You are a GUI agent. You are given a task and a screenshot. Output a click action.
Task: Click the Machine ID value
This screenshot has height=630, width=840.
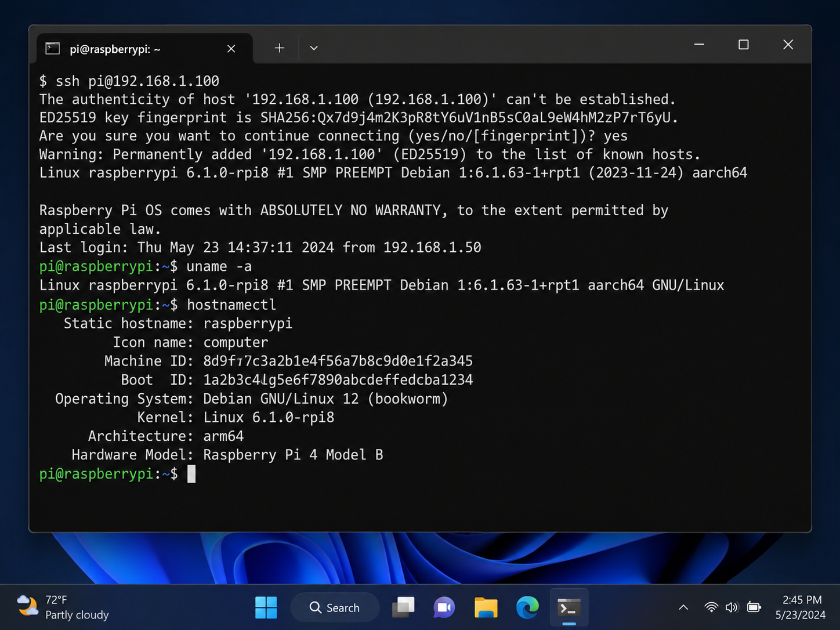click(x=338, y=361)
